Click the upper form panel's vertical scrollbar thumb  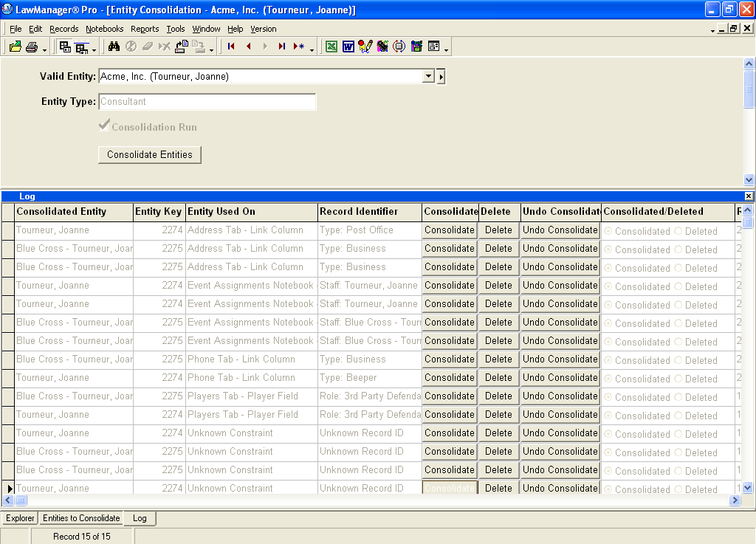(749, 89)
